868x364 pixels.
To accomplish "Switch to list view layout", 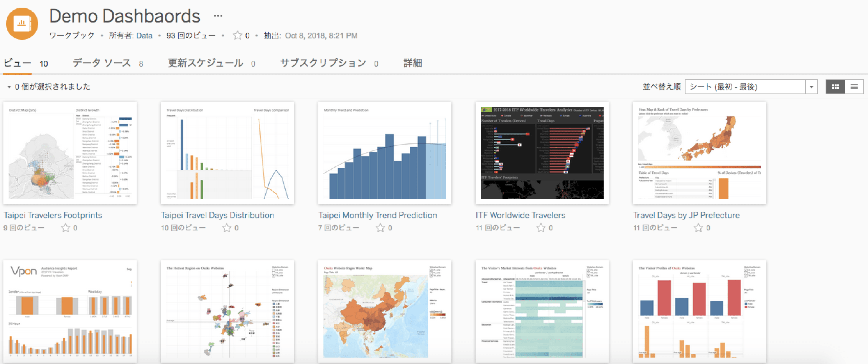I will pos(854,87).
